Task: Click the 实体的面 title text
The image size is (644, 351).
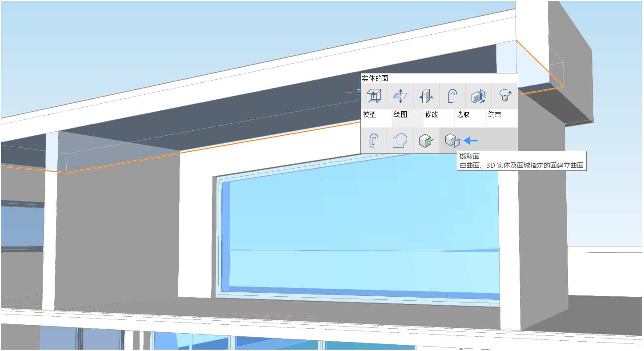Action: pos(375,78)
